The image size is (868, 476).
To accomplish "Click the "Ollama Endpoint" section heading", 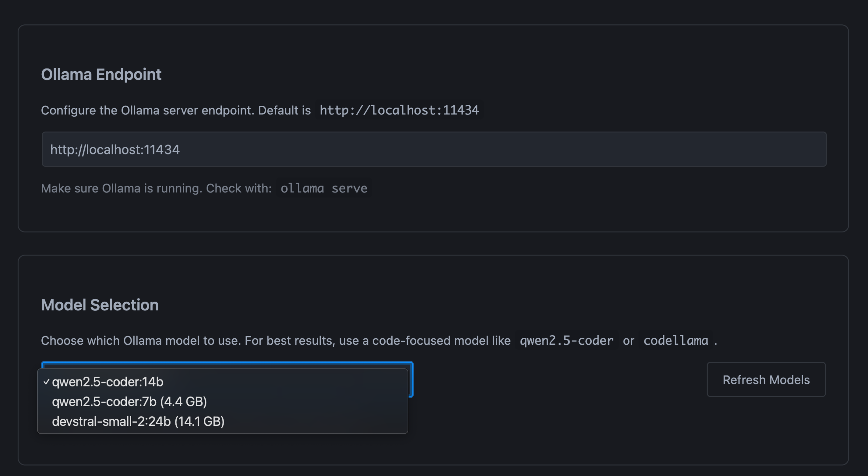I will [101, 74].
